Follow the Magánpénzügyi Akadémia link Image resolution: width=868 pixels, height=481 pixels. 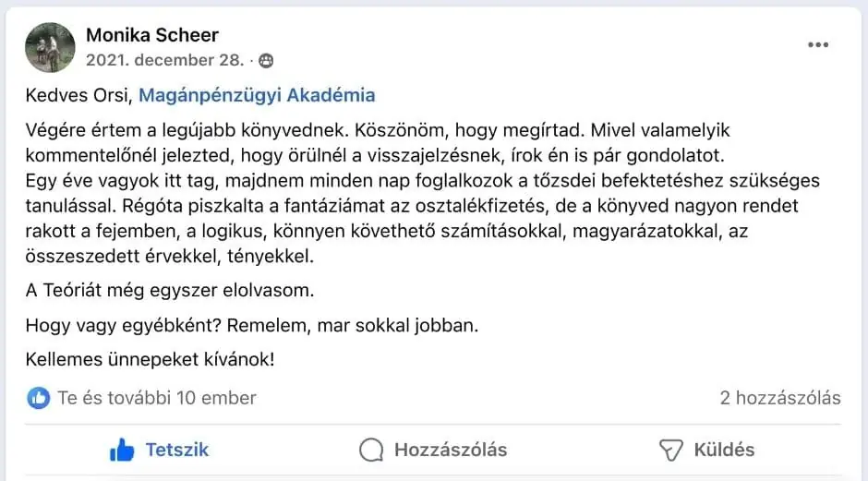(x=257, y=95)
